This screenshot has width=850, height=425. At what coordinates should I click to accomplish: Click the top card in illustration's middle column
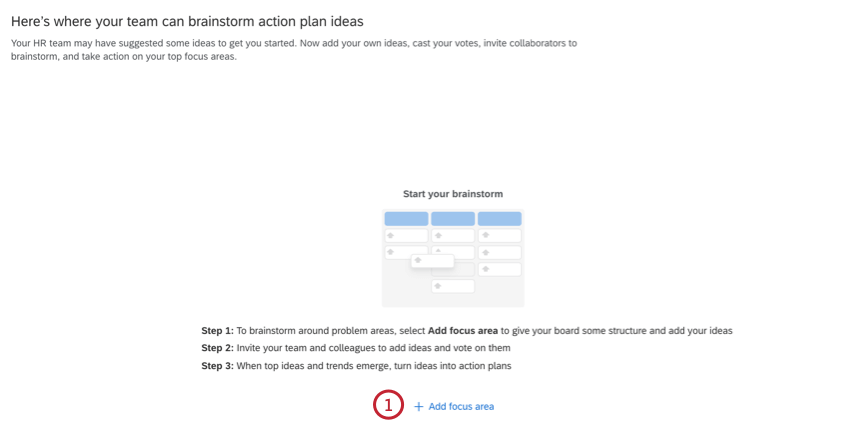(453, 236)
